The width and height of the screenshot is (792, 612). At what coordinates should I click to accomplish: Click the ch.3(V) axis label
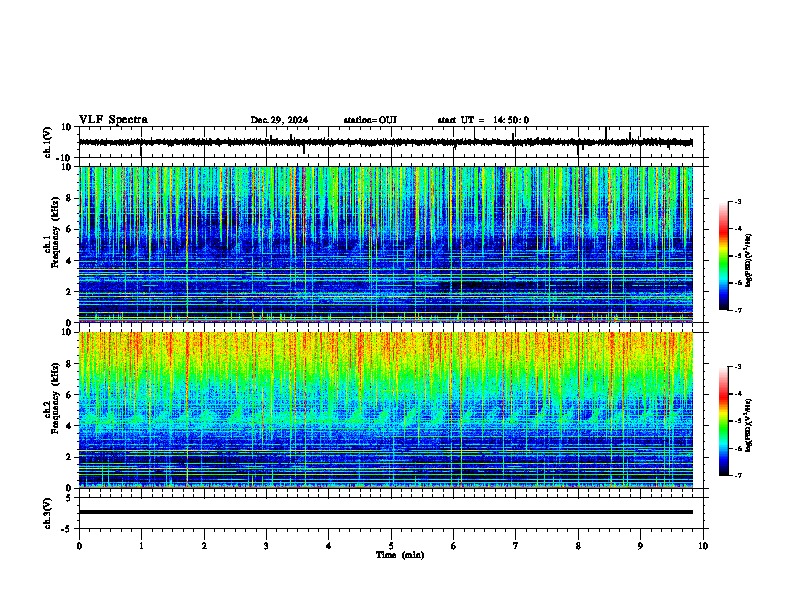pos(48,514)
